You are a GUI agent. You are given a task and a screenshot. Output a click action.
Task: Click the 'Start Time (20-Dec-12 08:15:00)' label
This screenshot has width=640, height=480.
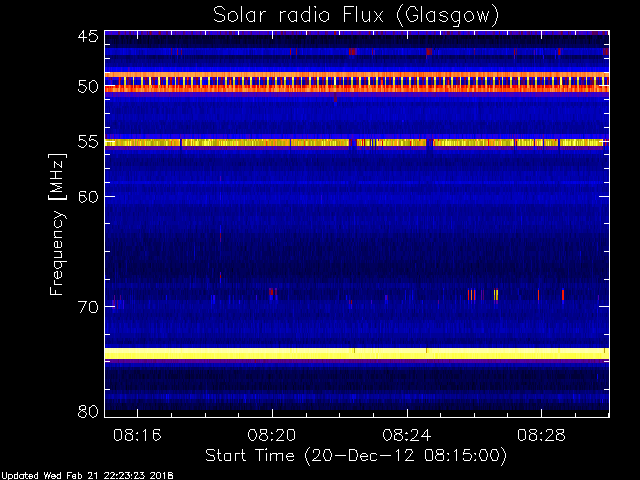tap(356, 456)
